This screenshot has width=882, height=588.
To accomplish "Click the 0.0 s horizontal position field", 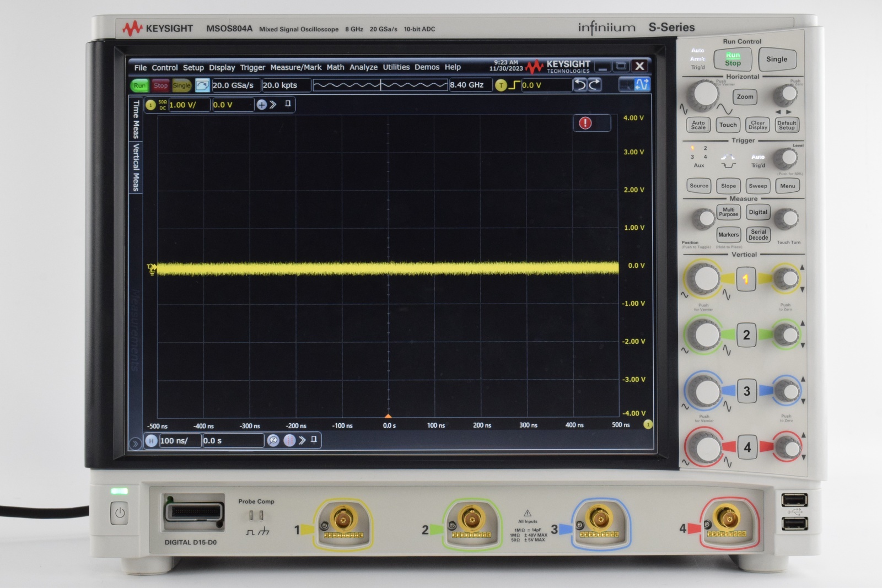I will point(232,441).
